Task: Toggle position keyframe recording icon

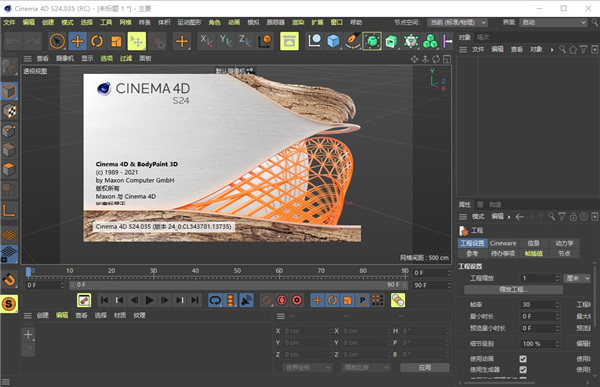Action: [317, 300]
